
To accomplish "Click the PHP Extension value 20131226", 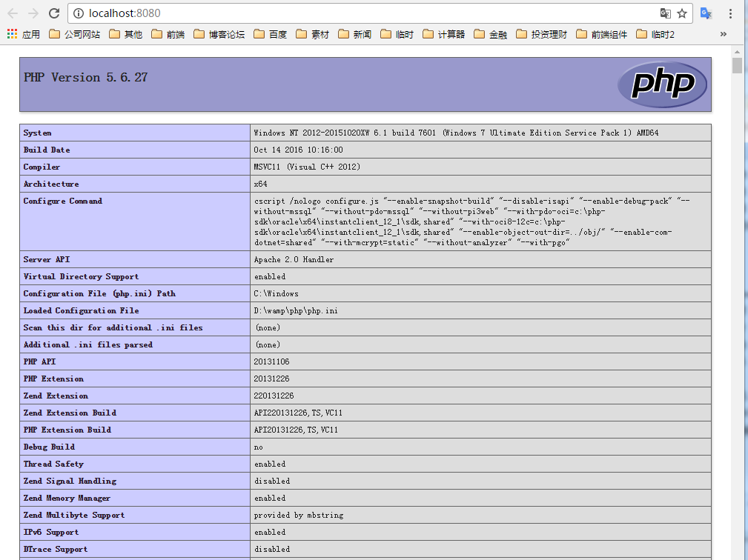I will click(271, 379).
